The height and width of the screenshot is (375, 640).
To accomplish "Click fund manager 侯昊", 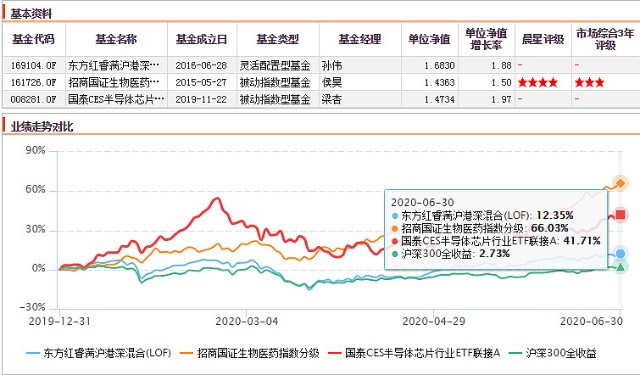I will tap(332, 82).
